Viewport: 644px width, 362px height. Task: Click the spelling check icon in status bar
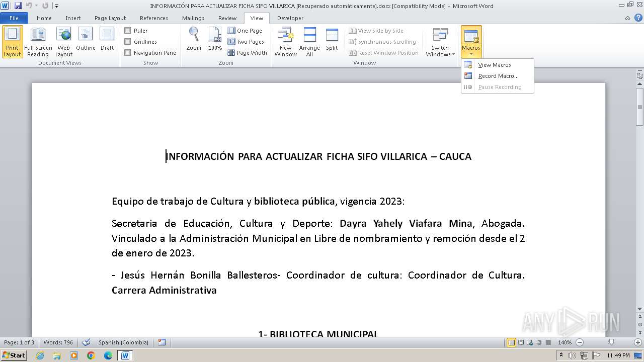[x=87, y=342]
